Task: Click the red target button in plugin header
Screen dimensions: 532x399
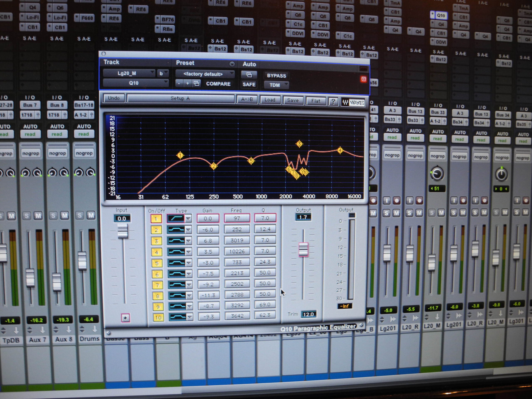Action: pyautogui.click(x=363, y=79)
